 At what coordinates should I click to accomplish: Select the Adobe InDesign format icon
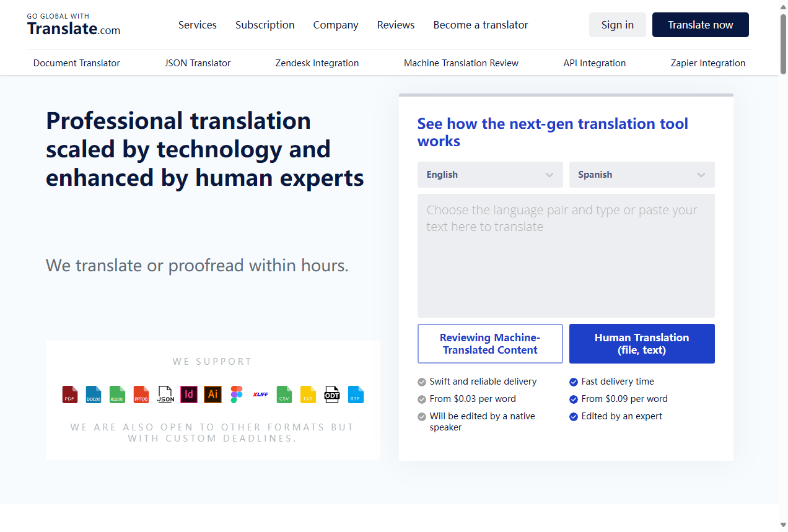[x=188, y=395]
